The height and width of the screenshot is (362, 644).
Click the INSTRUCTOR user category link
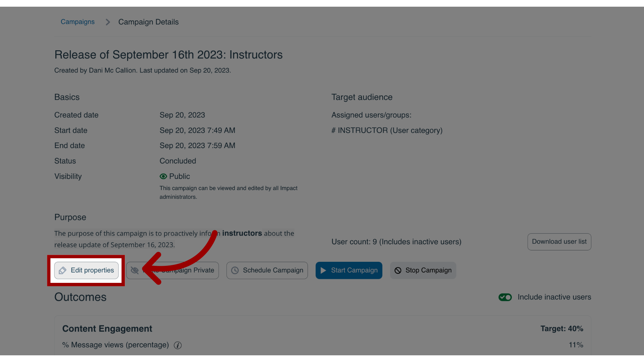tap(387, 130)
